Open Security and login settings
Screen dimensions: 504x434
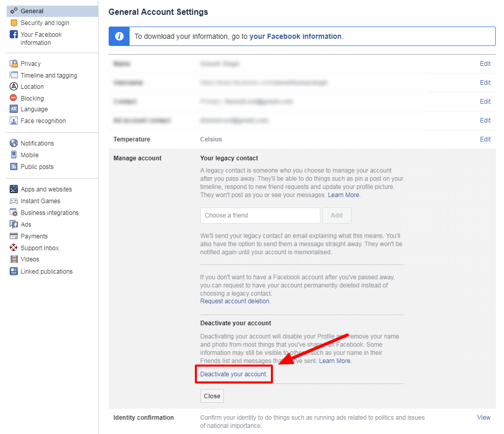tap(45, 23)
